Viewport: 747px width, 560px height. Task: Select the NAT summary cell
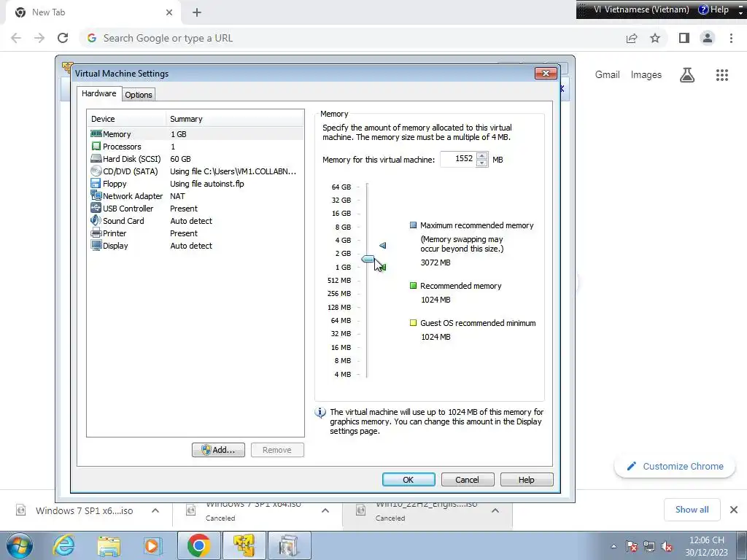pyautogui.click(x=177, y=195)
